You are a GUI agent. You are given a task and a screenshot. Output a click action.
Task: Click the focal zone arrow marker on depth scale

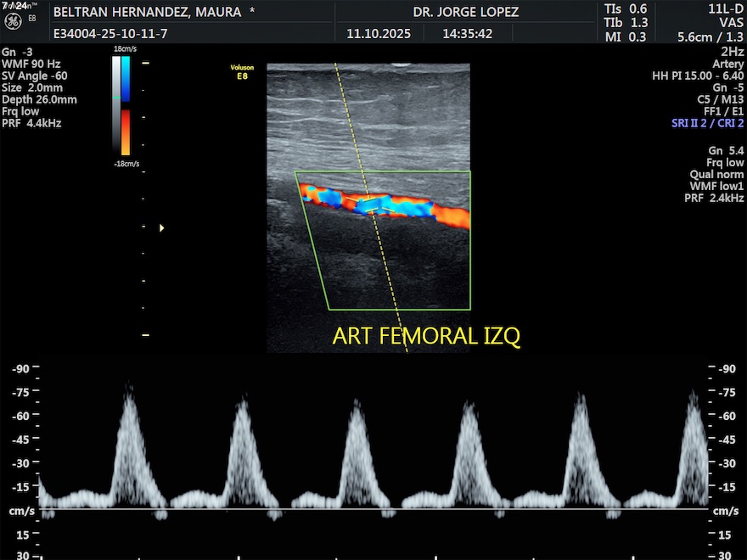pos(161,227)
